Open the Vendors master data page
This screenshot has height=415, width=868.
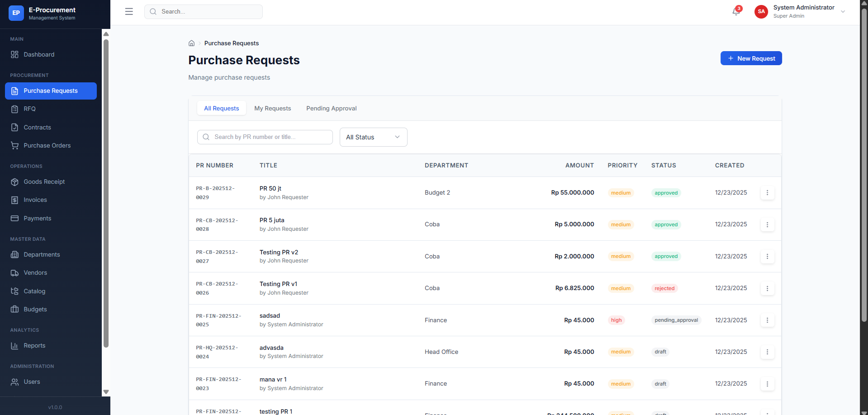coord(35,272)
